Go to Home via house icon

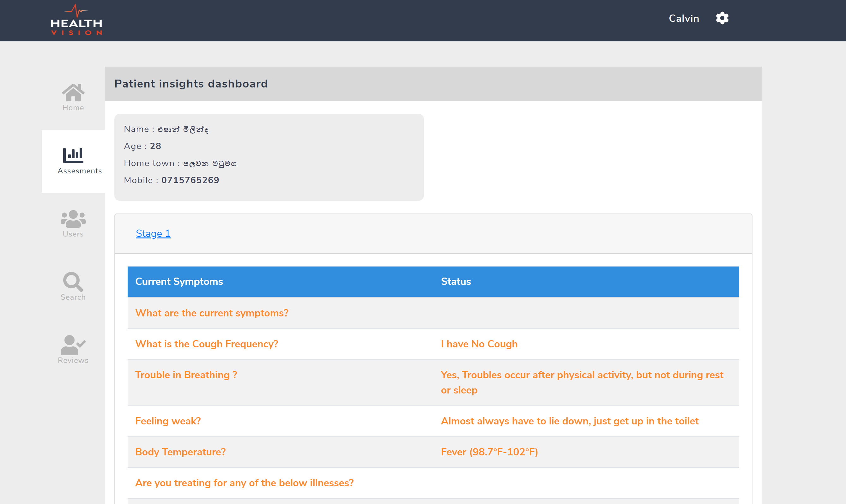pos(73,93)
